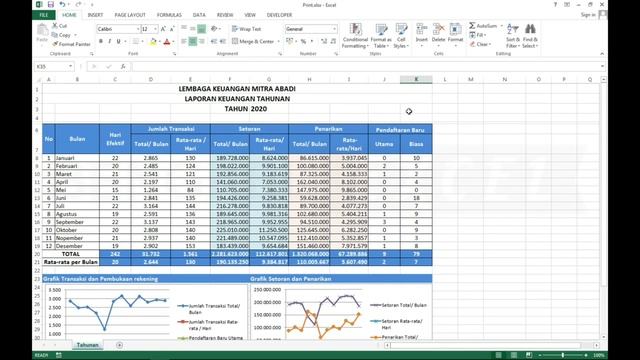Viewport: 640px width, 360px height.
Task: Switch to the INSERT tab
Action: point(95,15)
